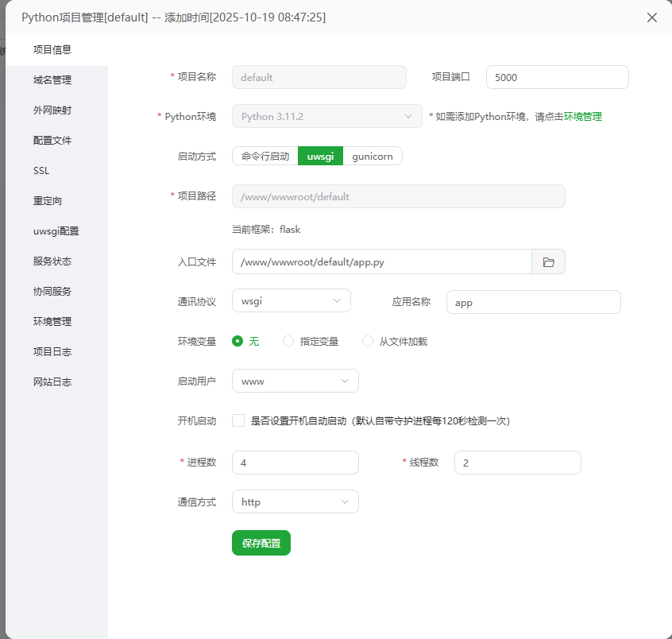This screenshot has width=672, height=639.
Task: Close the Python项目管理 dialog
Action: click(x=652, y=17)
